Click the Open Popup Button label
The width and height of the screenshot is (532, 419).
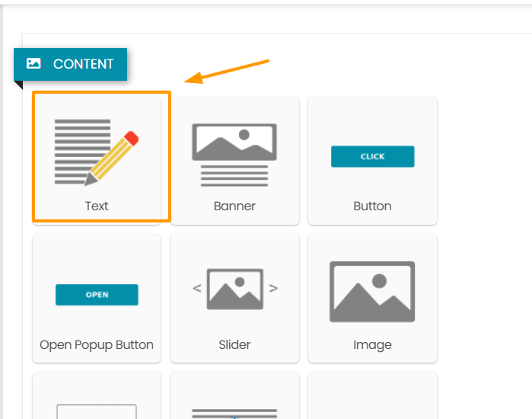click(97, 345)
